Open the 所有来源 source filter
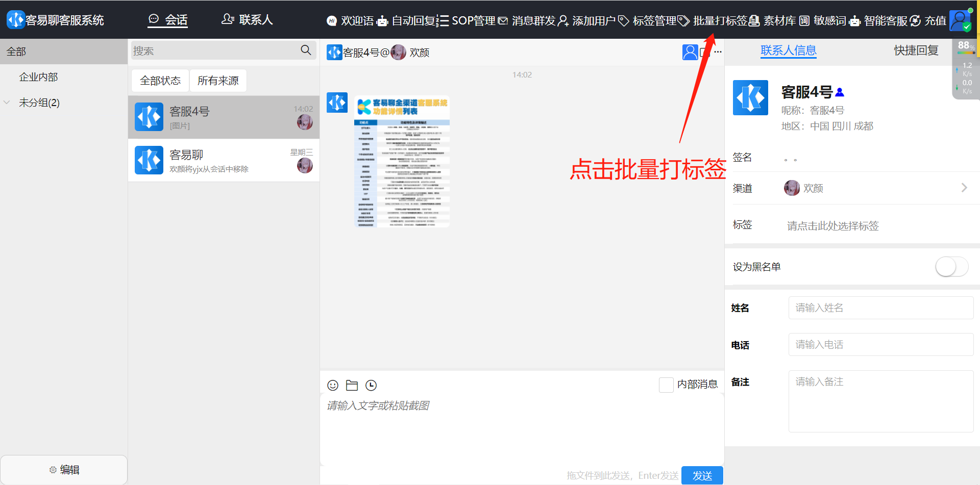 coord(218,81)
